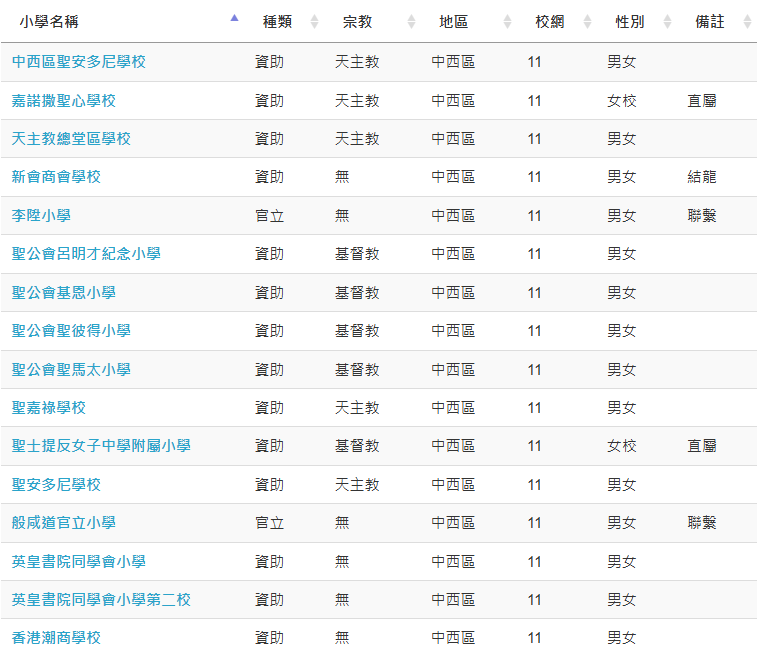Click sort arrows icon in 地區 column

(506, 22)
